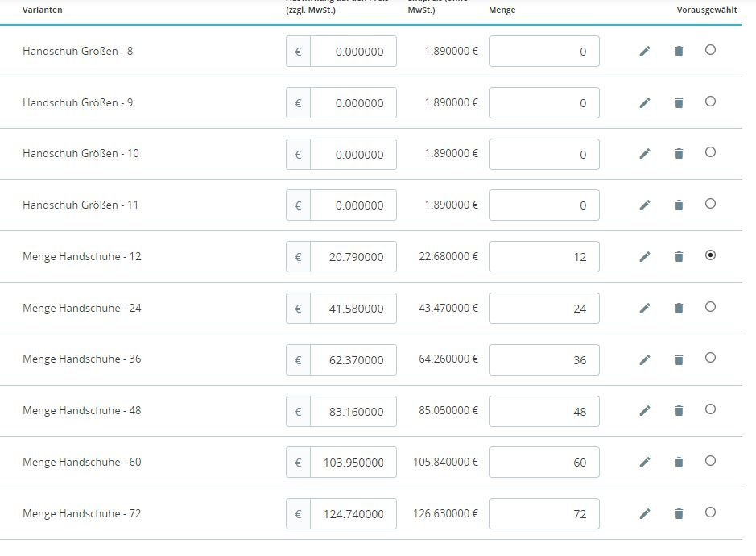Click the quantity field for Größen - 8
The image size is (756, 556).
pyautogui.click(x=544, y=51)
